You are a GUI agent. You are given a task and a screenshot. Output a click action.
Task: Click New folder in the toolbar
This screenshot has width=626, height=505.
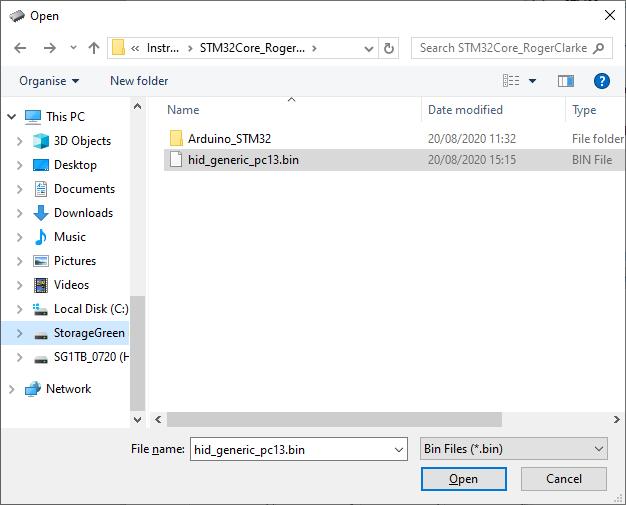pyautogui.click(x=139, y=81)
